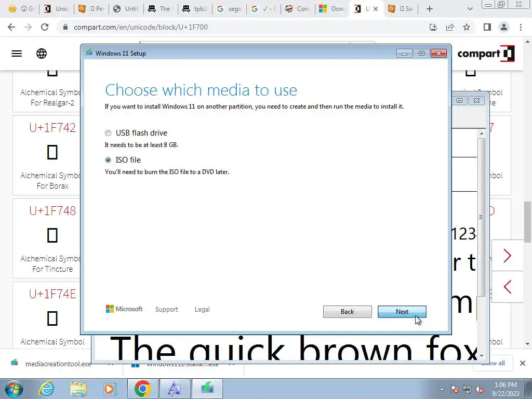Go back in Chrome browser
This screenshot has width=532, height=399.
(x=11, y=27)
